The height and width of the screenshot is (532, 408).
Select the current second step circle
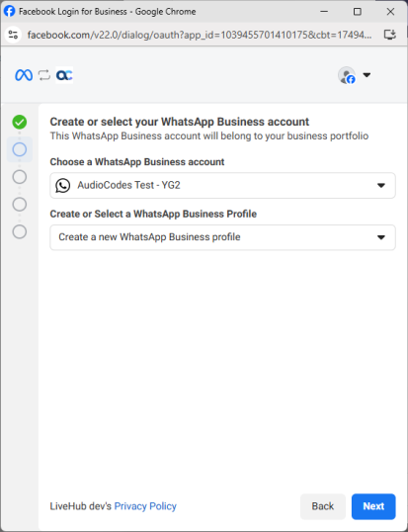click(20, 149)
